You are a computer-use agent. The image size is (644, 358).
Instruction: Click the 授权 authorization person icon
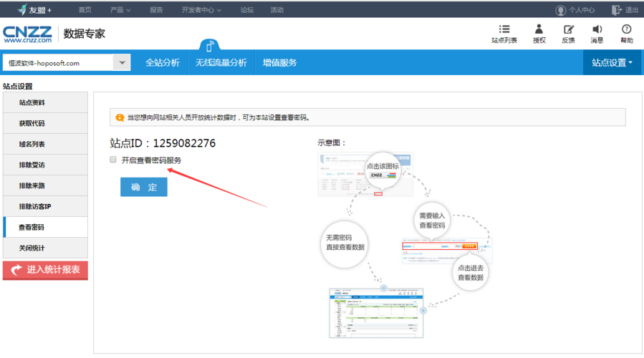(539, 29)
